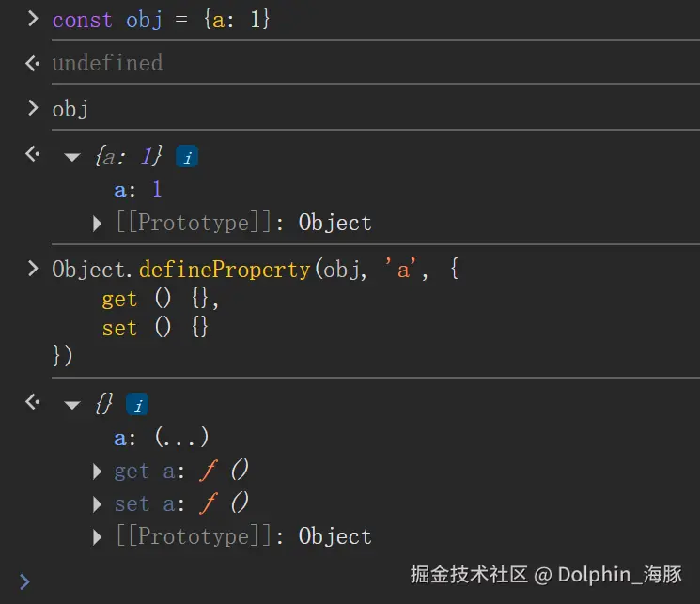Click the 'const obj = {a: 1}' command line
Viewport: 700px width, 604px height.
pos(161,20)
